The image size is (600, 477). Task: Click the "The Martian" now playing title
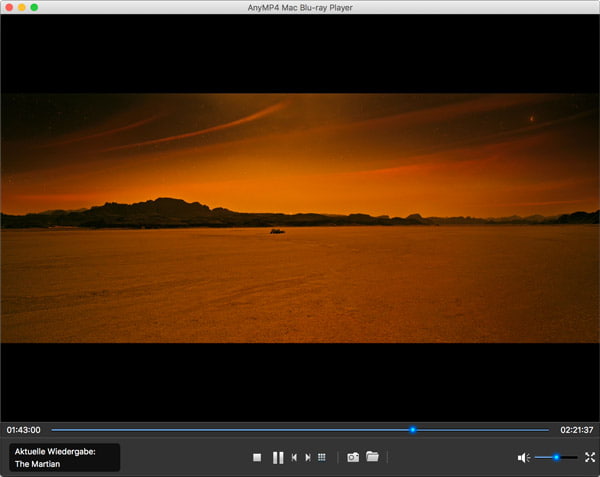pos(38,464)
